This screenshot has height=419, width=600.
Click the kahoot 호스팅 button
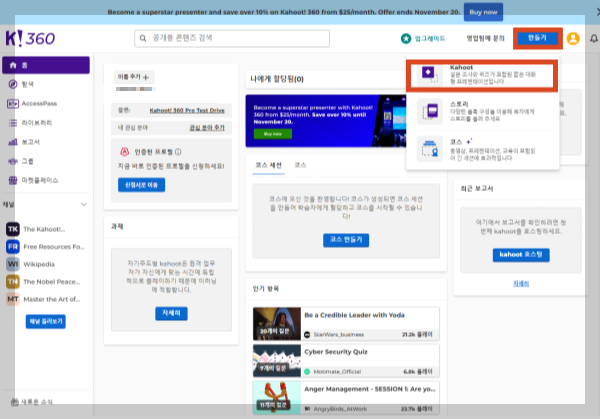tap(521, 255)
